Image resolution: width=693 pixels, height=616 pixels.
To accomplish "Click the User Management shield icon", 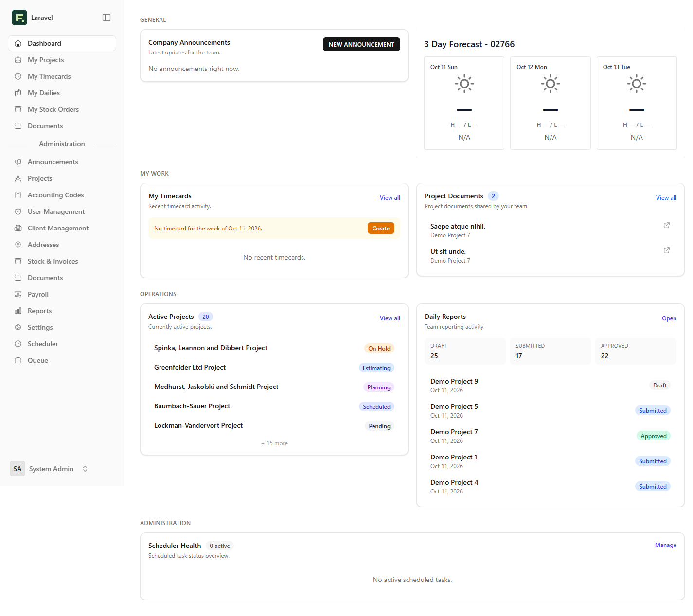I will (18, 211).
